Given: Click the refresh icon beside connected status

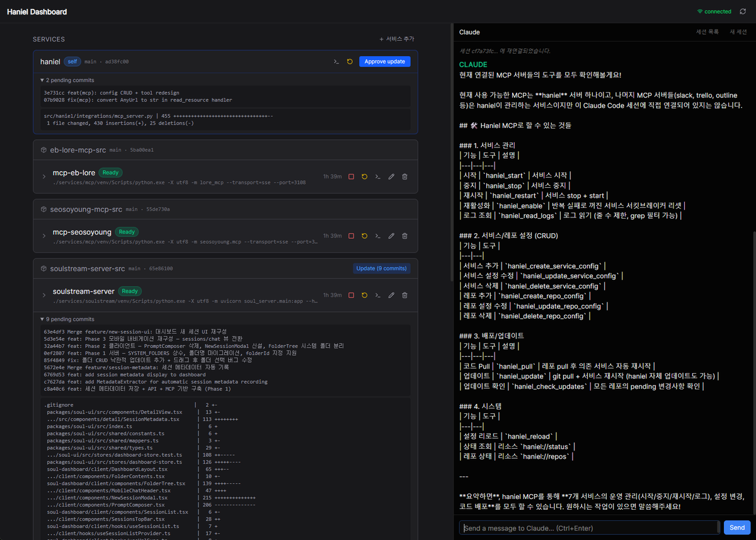Looking at the screenshot, I should click(744, 11).
